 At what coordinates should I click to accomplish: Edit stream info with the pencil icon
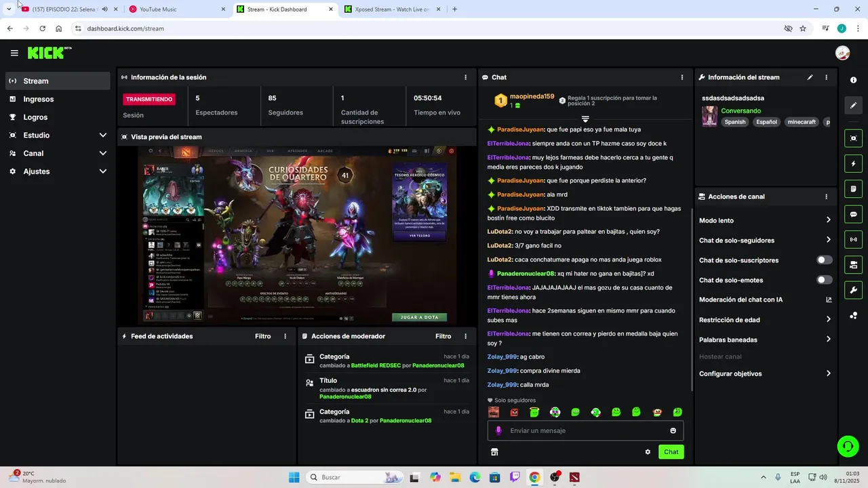point(810,77)
